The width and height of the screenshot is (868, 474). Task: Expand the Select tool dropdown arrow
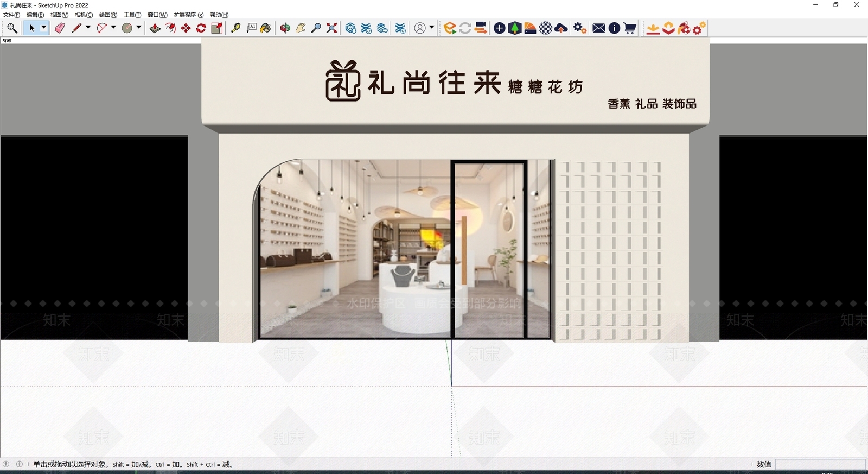click(44, 28)
